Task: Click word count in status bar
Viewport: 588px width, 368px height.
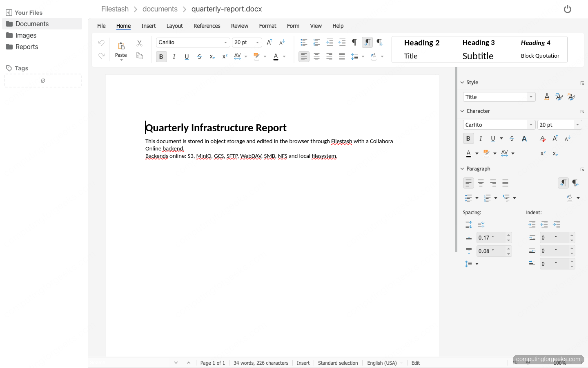Action: point(261,363)
